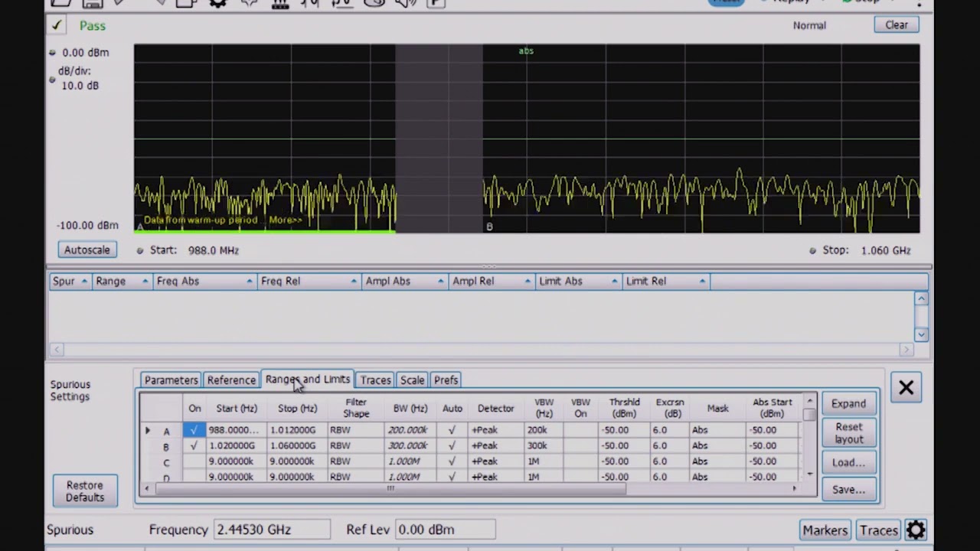Screen dimensions: 980x551
Task: Enable VBW On for range B
Action: [580, 445]
